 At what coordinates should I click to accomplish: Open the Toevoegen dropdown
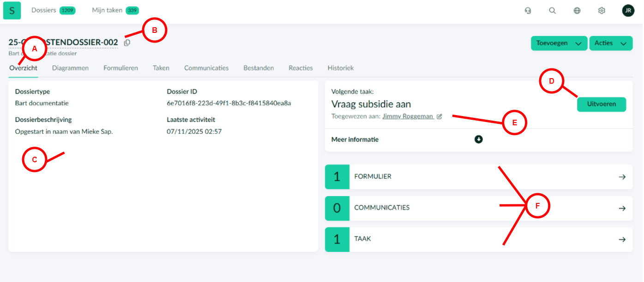(x=559, y=43)
